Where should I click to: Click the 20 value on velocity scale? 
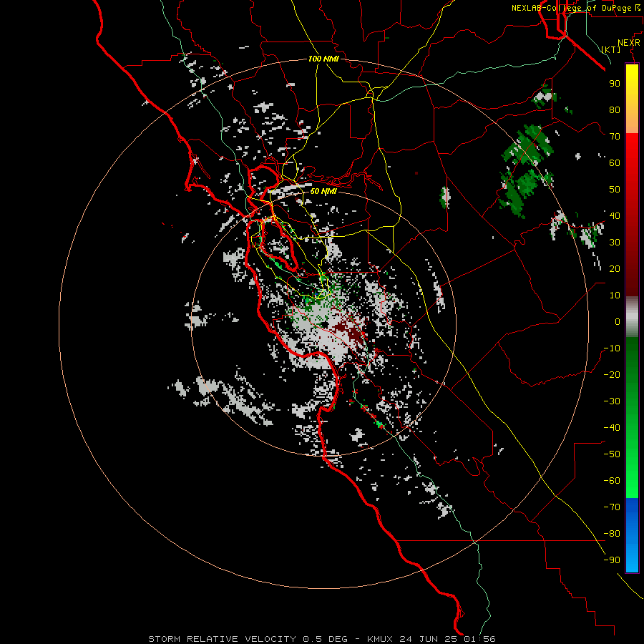point(615,268)
